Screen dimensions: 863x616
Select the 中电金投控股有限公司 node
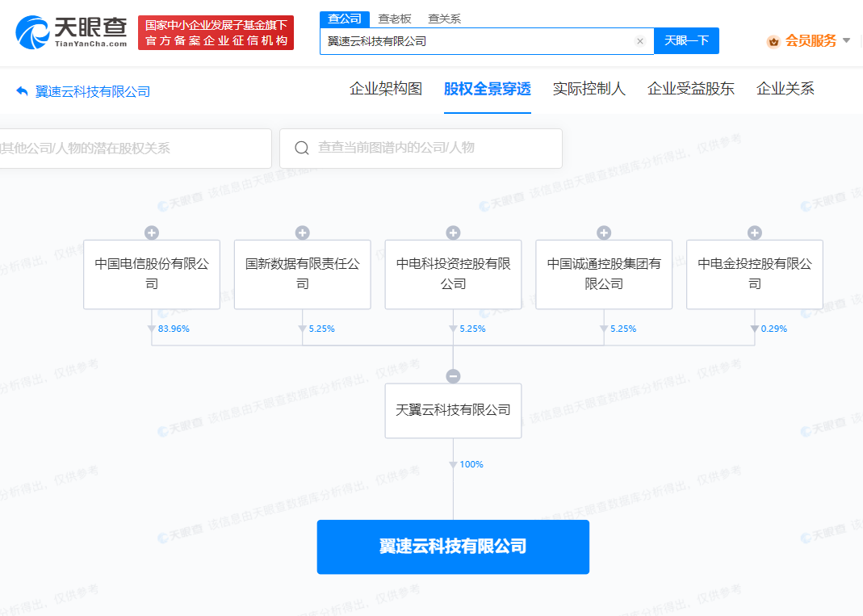[x=755, y=274]
